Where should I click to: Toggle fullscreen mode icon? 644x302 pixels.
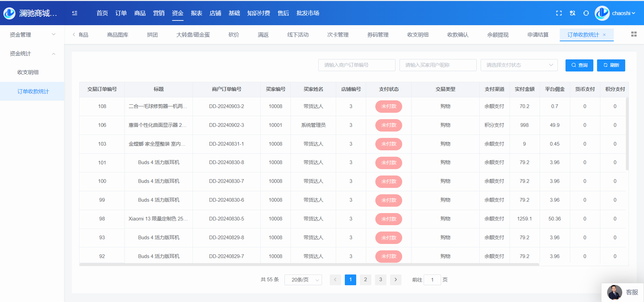click(559, 13)
